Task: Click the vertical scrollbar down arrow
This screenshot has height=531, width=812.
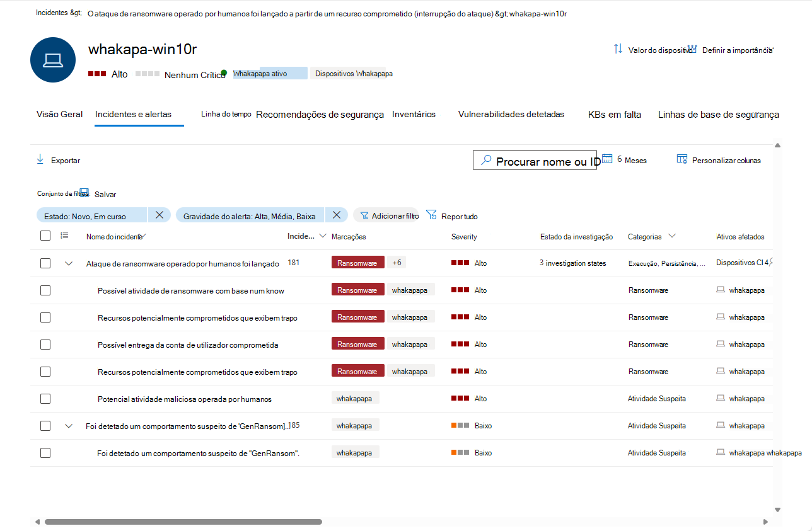Action: coord(777,510)
